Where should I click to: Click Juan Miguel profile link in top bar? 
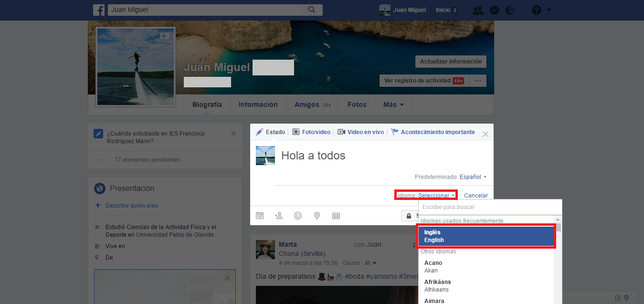[x=402, y=10]
